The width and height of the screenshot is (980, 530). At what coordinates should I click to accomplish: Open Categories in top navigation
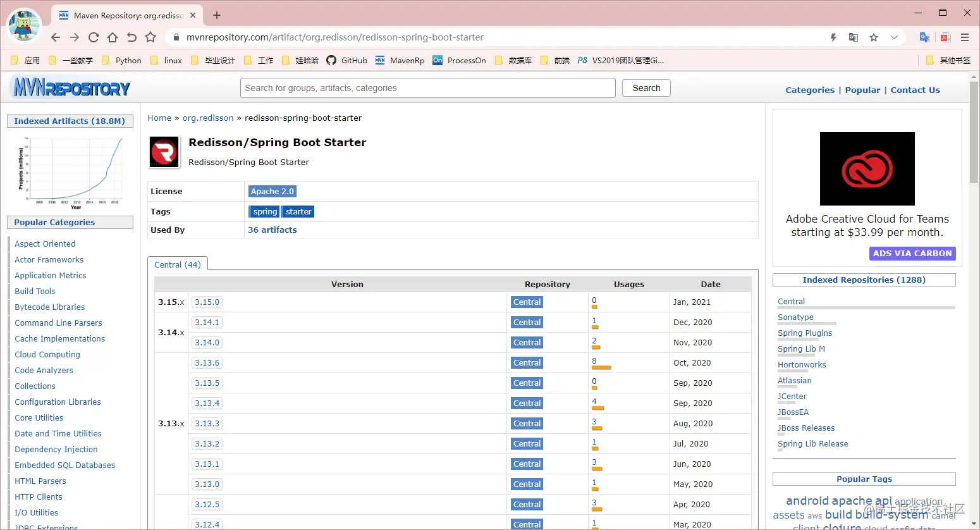810,90
